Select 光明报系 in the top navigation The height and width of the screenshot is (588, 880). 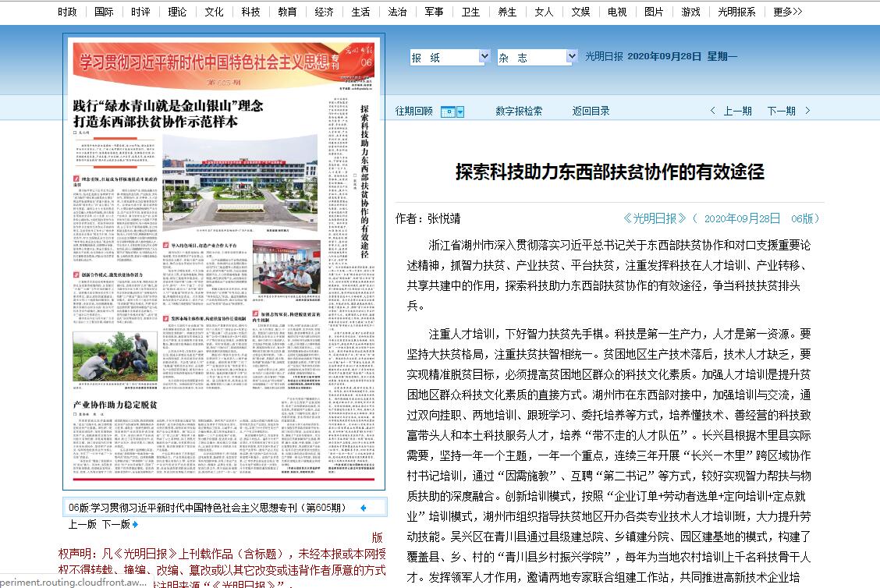coord(736,12)
